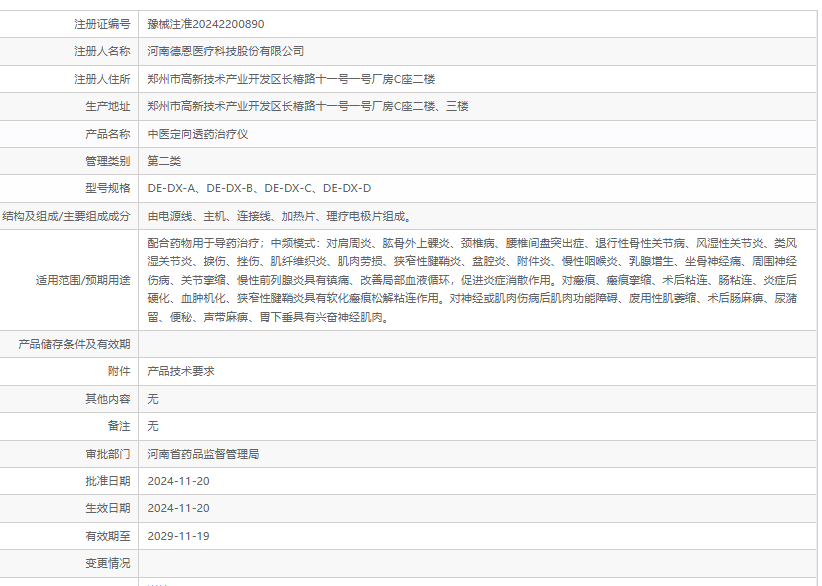
Task: Select the company name 河南德恩医疗科技股份有限公司
Action: coord(226,51)
